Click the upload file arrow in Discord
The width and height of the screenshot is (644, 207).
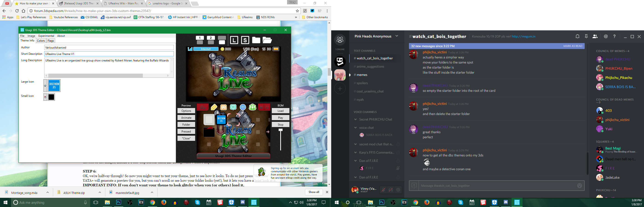coord(414,186)
